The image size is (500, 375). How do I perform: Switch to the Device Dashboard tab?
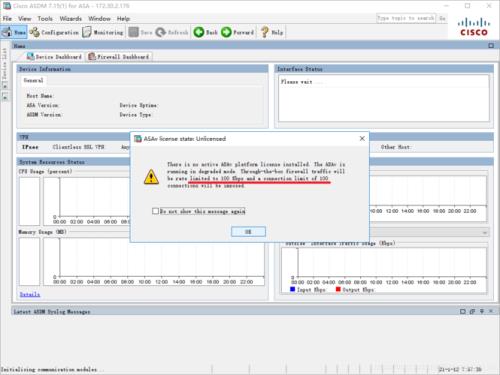coord(54,57)
